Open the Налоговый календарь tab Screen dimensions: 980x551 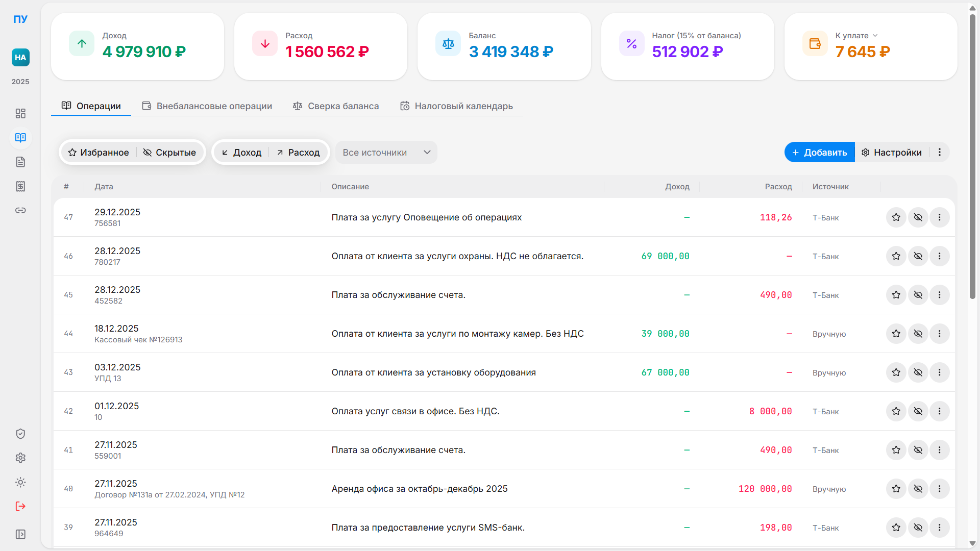[456, 106]
